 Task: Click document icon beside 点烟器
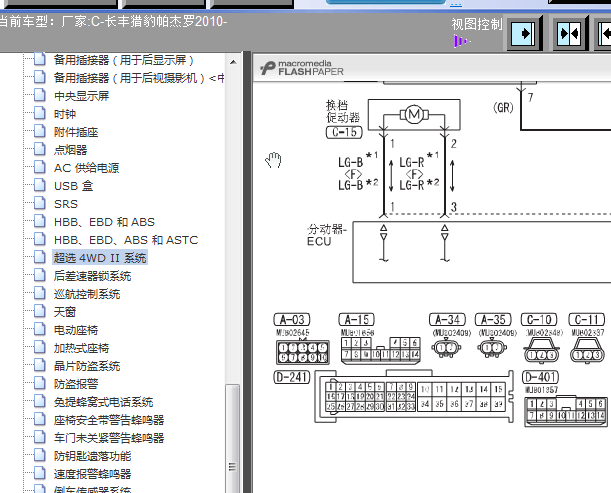pyautogui.click(x=40, y=149)
